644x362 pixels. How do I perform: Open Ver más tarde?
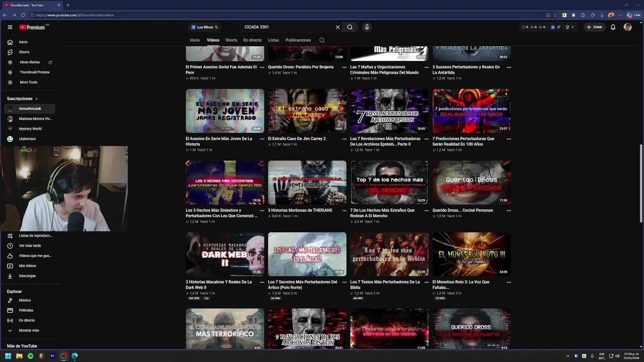[30, 246]
